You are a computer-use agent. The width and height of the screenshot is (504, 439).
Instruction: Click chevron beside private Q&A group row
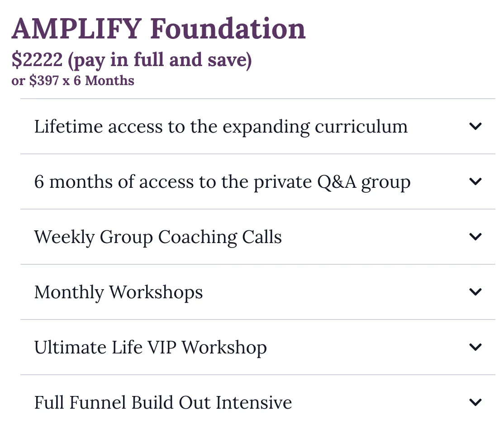tap(475, 181)
